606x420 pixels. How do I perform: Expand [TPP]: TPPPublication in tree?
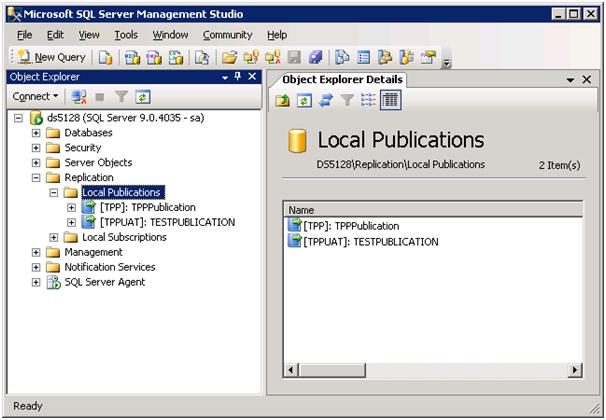(71, 208)
